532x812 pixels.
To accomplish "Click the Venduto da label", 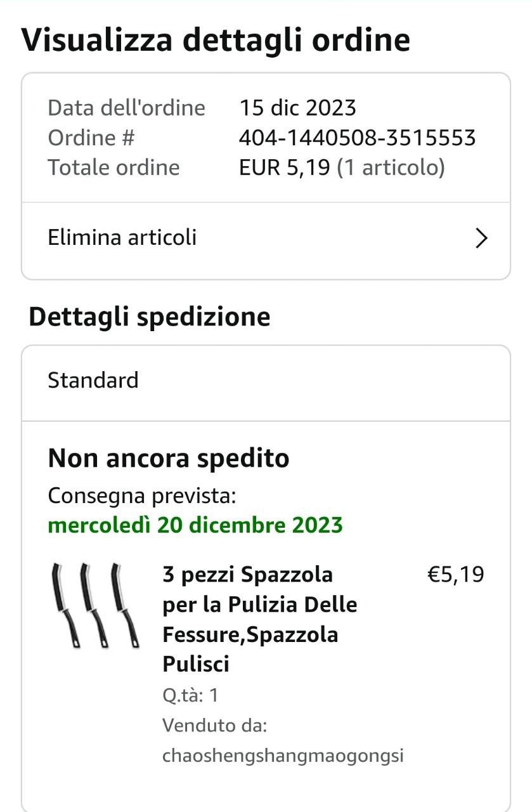I will click(x=214, y=725).
